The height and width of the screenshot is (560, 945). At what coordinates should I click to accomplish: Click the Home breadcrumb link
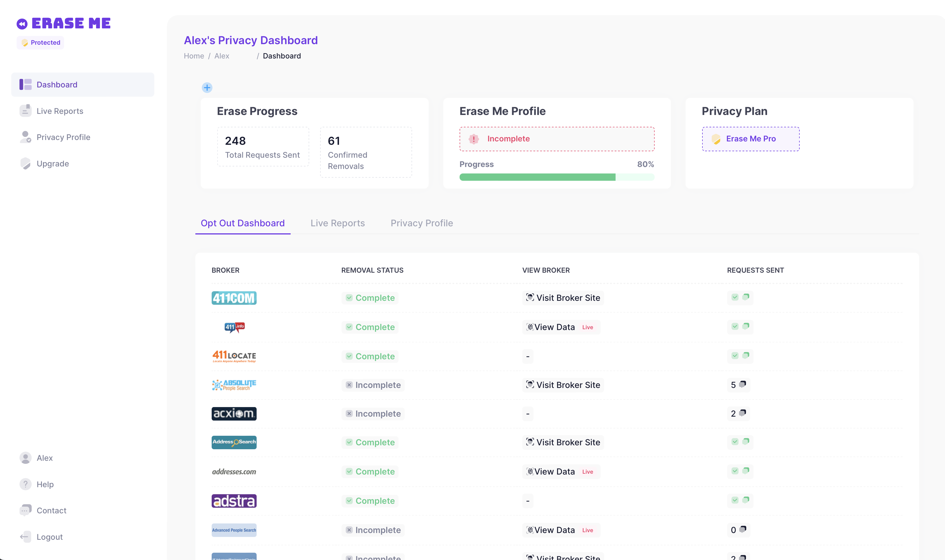click(194, 56)
